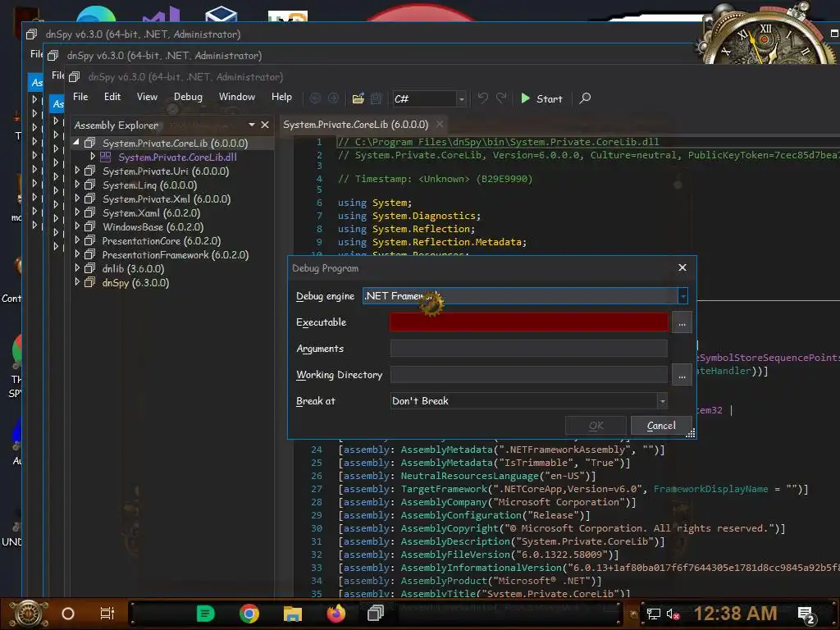Expand the System.Private.CoreLib.dll module node
Screen dimensions: 840x630
tap(93, 157)
